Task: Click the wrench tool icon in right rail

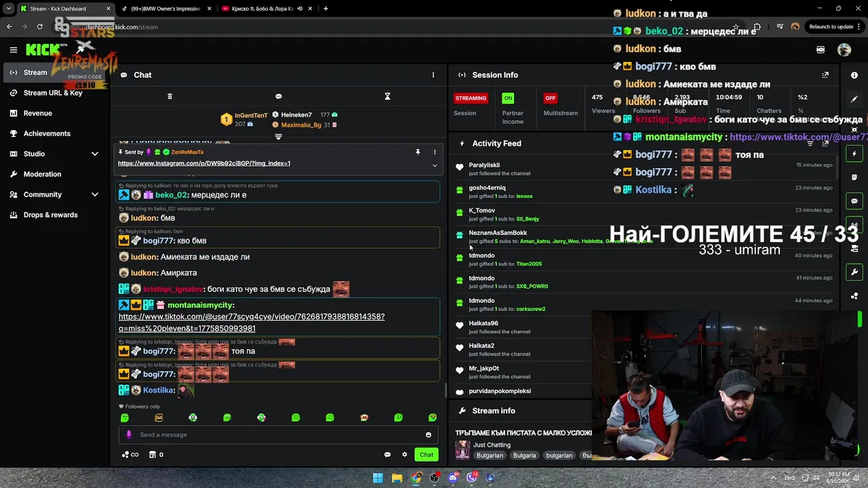Action: [x=854, y=272]
